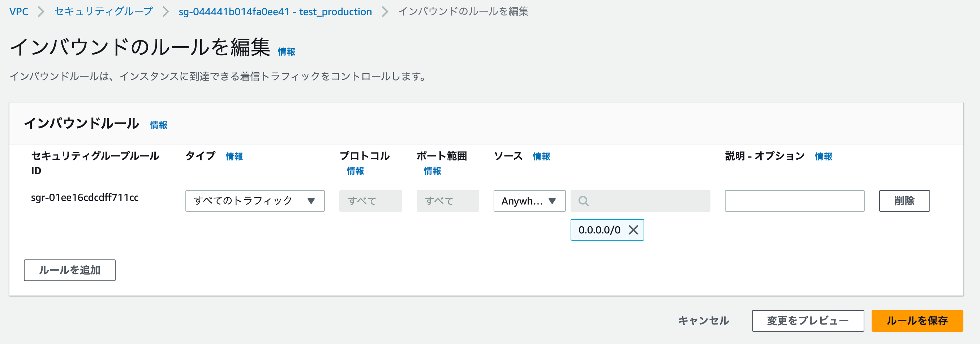
Task: Click the source search magnifier icon
Action: click(x=584, y=201)
